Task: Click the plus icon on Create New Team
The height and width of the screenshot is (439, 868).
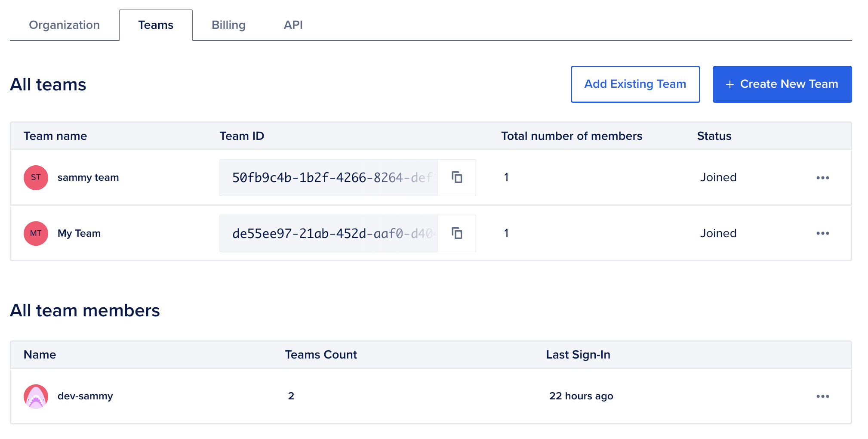Action: point(730,84)
